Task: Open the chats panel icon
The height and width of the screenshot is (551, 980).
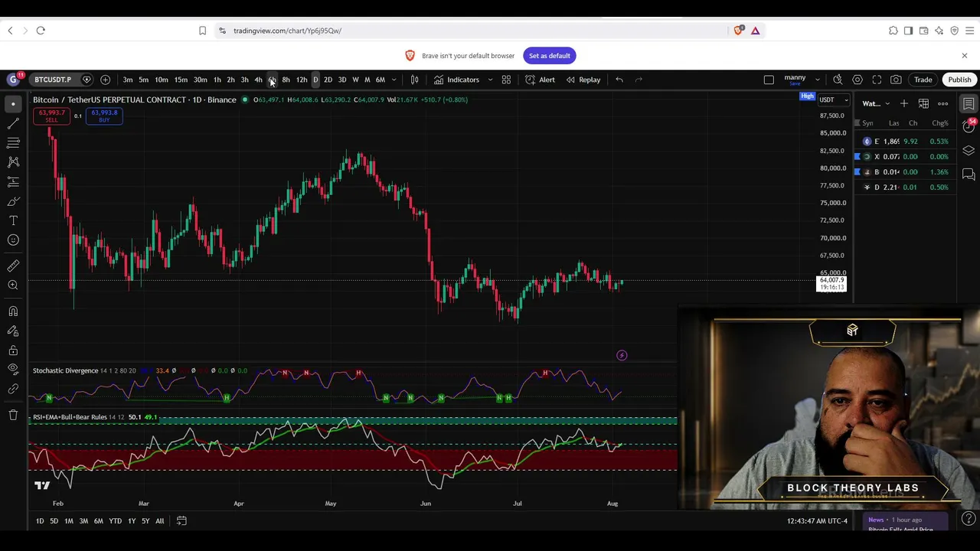Action: [969, 174]
